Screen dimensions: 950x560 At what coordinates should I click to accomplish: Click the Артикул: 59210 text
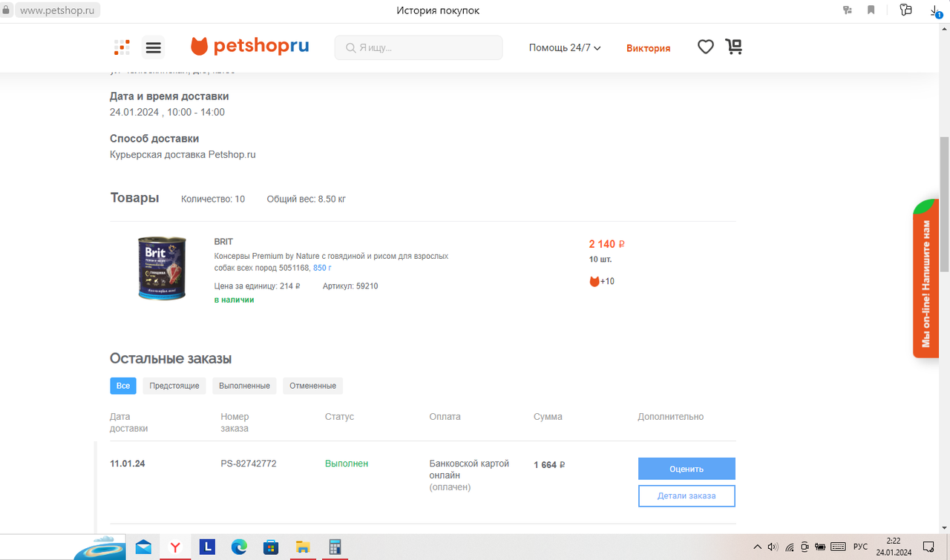[350, 286]
